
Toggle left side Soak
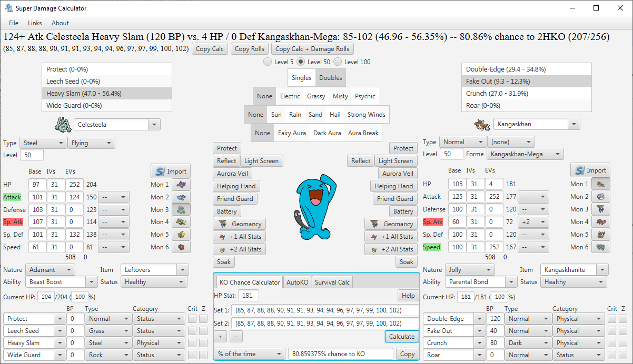coord(223,262)
